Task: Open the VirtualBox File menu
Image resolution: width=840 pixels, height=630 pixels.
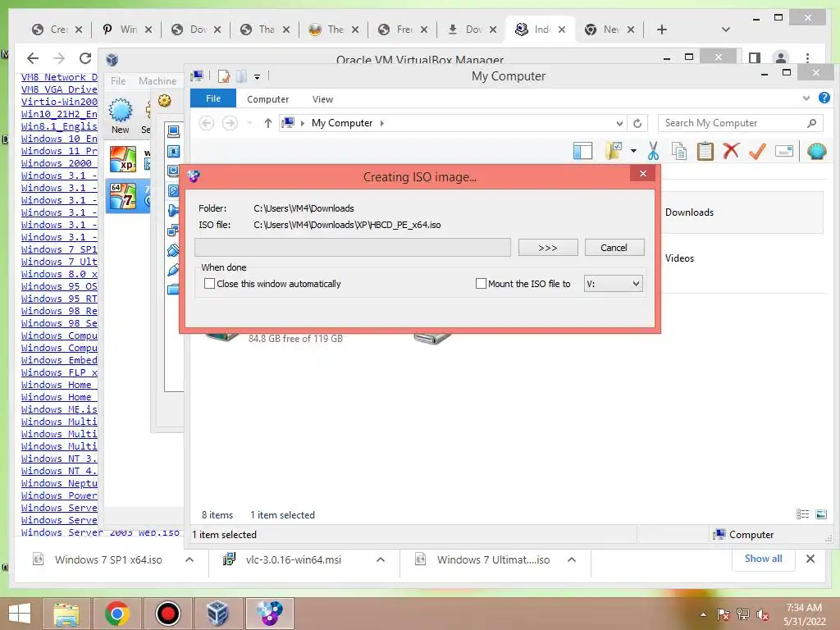Action: (x=118, y=81)
